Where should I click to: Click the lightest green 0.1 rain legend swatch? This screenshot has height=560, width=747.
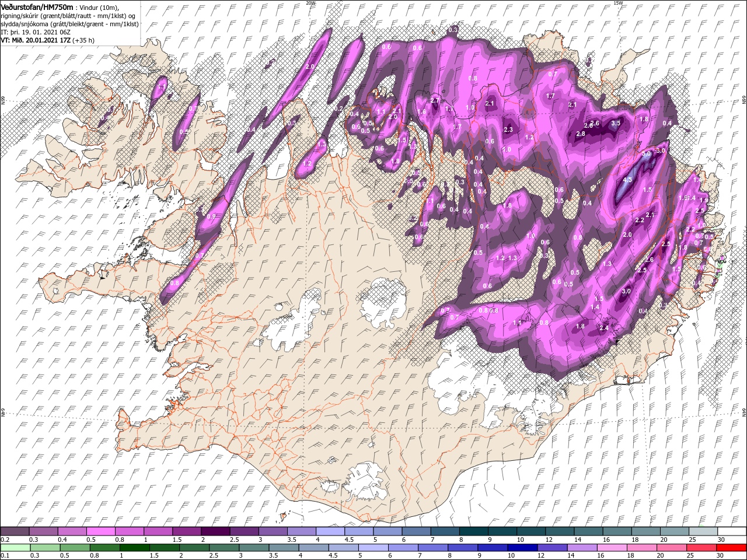[15, 548]
